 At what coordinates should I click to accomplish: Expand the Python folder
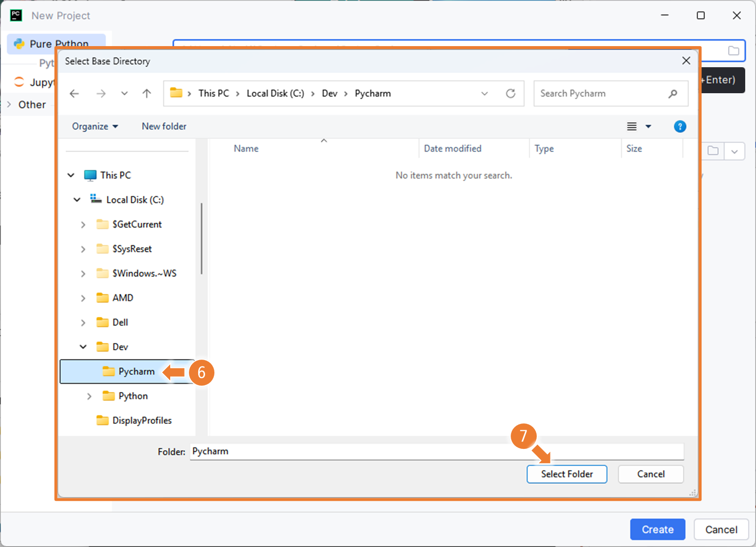(x=89, y=396)
